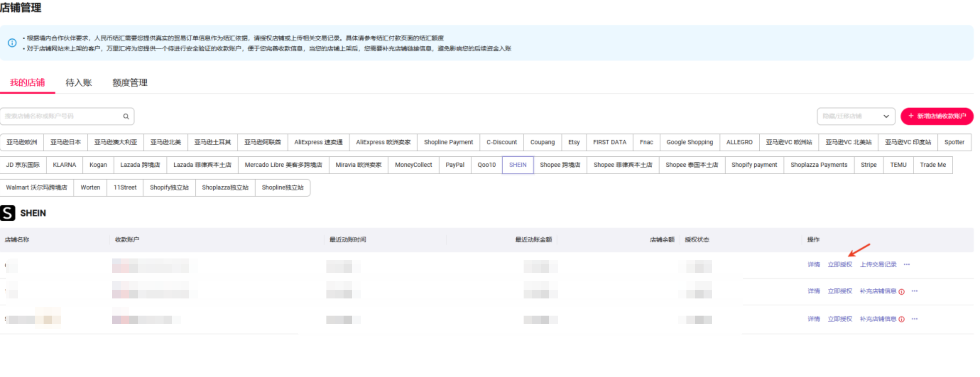Image resolution: width=980 pixels, height=377 pixels.
Task: Click the add store account button
Action: point(937,116)
